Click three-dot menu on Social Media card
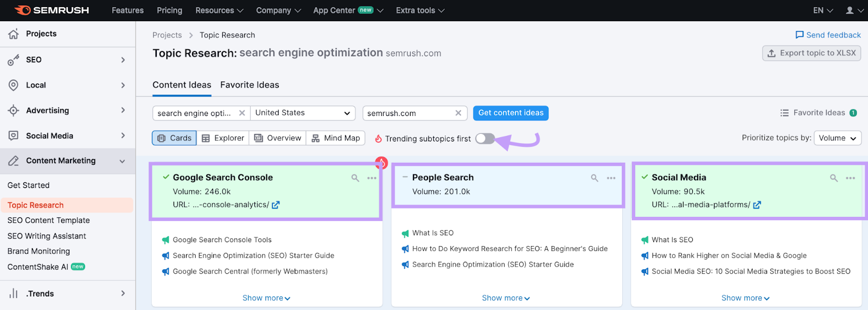This screenshot has height=310, width=868. pyautogui.click(x=850, y=178)
